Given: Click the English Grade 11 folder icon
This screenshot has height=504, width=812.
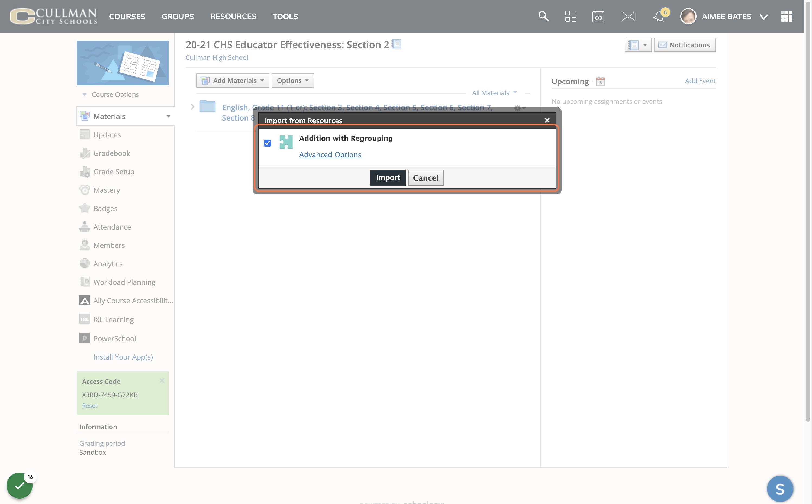Looking at the screenshot, I should 207,106.
